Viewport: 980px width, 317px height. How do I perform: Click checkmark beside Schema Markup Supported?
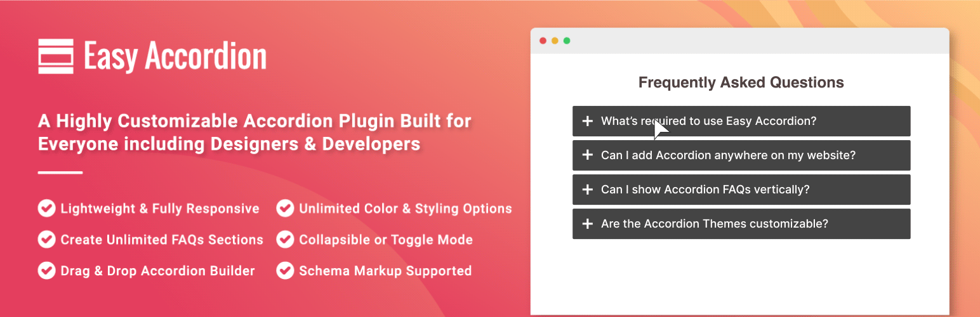(x=285, y=270)
